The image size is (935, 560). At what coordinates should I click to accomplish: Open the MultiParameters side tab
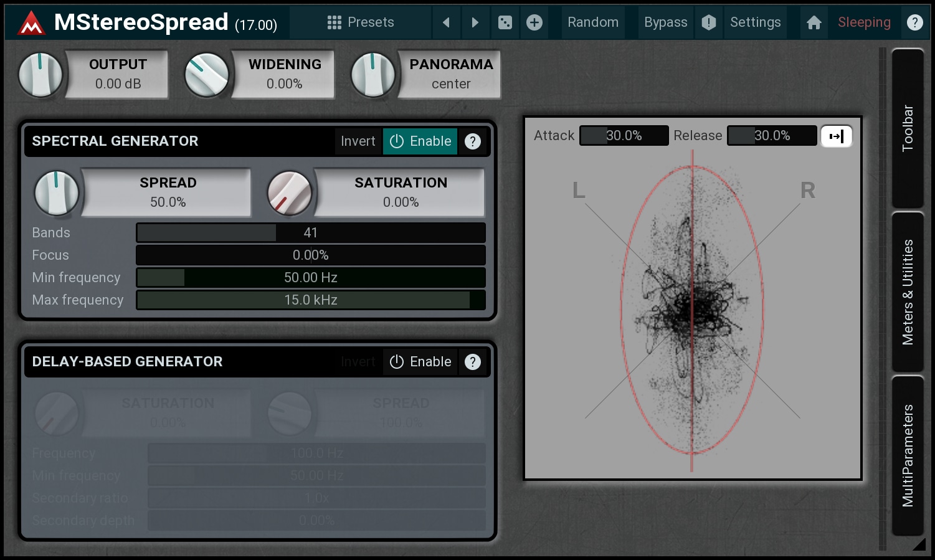[x=908, y=455]
